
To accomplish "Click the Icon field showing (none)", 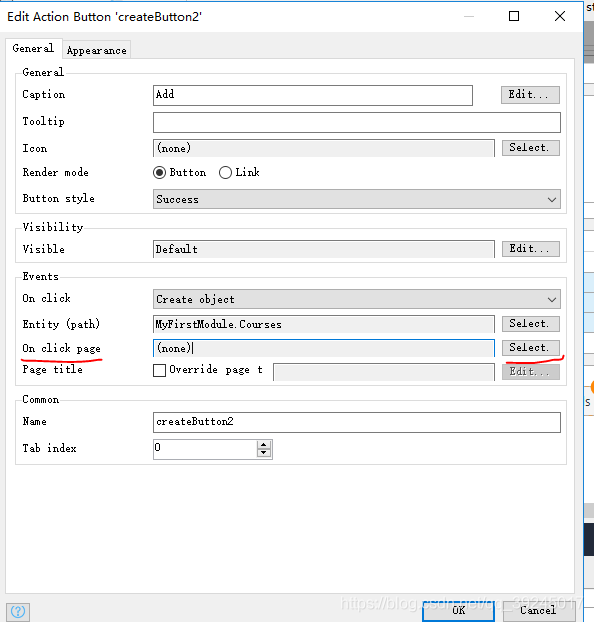I will click(324, 148).
